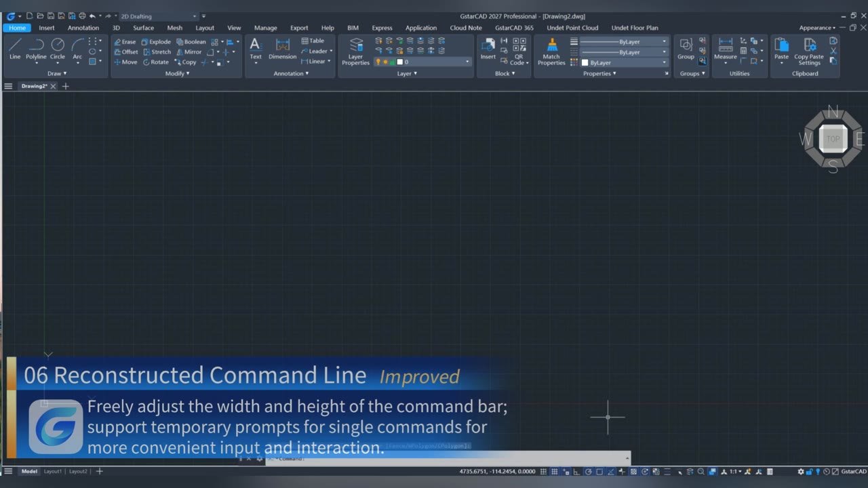Click the QR Code tool
Screen dimensions: 868x488
(519, 52)
